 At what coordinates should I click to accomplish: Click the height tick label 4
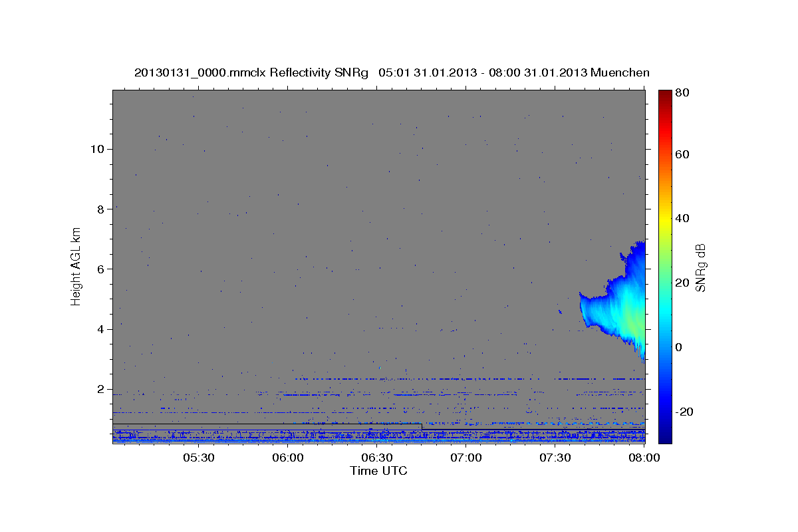pyautogui.click(x=100, y=329)
